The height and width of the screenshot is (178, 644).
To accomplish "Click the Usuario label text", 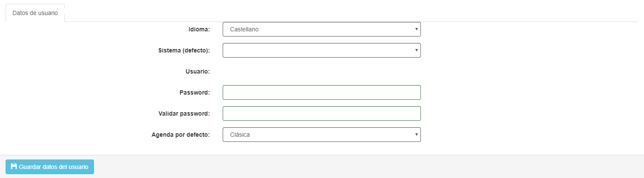I will pyautogui.click(x=197, y=71).
